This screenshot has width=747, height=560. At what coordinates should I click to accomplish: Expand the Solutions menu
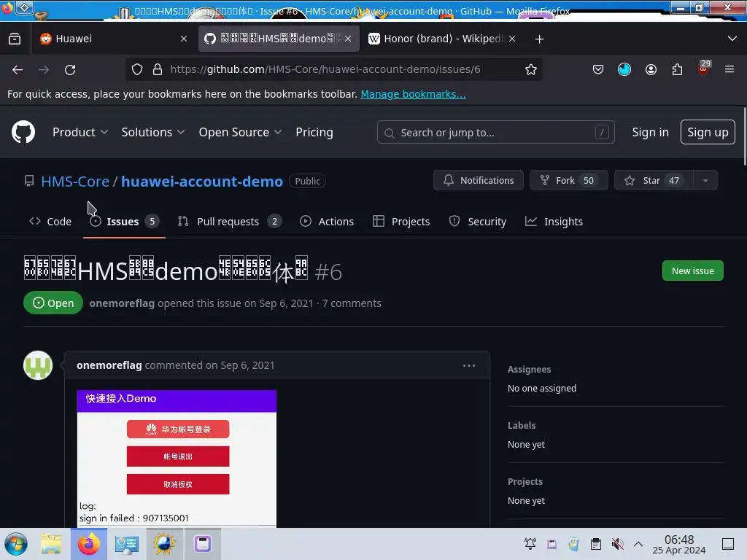(x=153, y=133)
